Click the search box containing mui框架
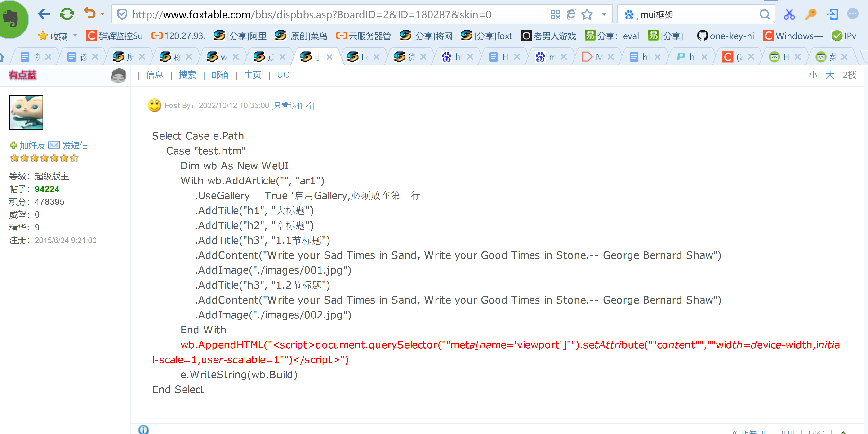This screenshot has height=434, width=868. tap(696, 14)
